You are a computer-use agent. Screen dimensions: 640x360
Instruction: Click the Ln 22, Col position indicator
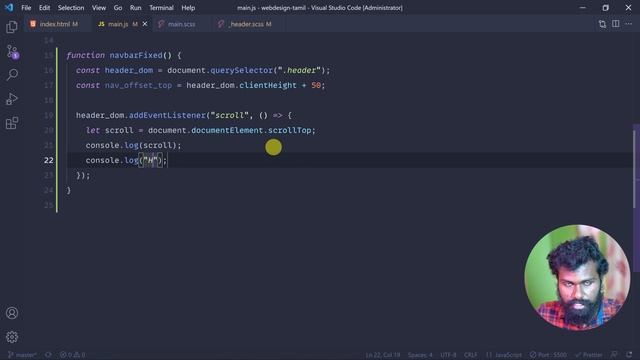click(382, 355)
